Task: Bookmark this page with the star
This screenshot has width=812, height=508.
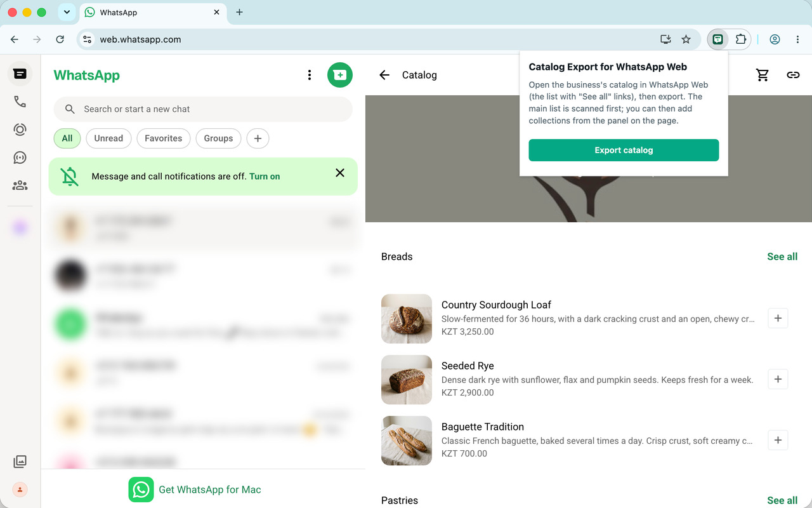Action: point(686,39)
